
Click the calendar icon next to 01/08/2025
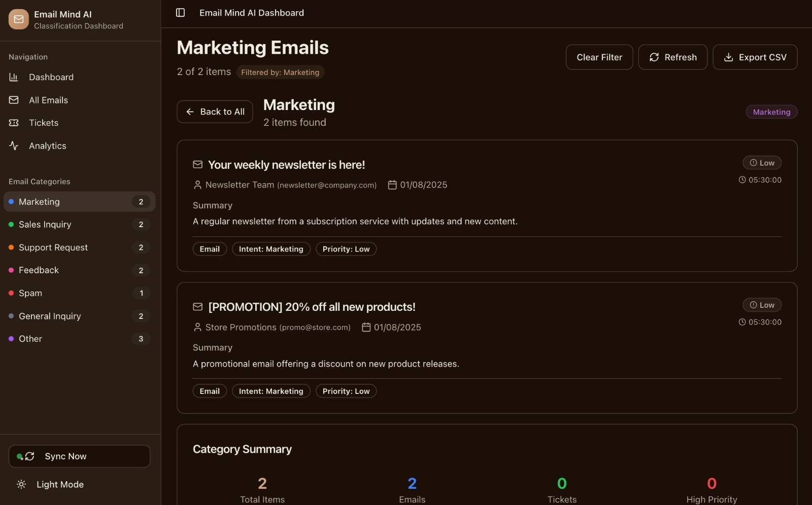(392, 185)
